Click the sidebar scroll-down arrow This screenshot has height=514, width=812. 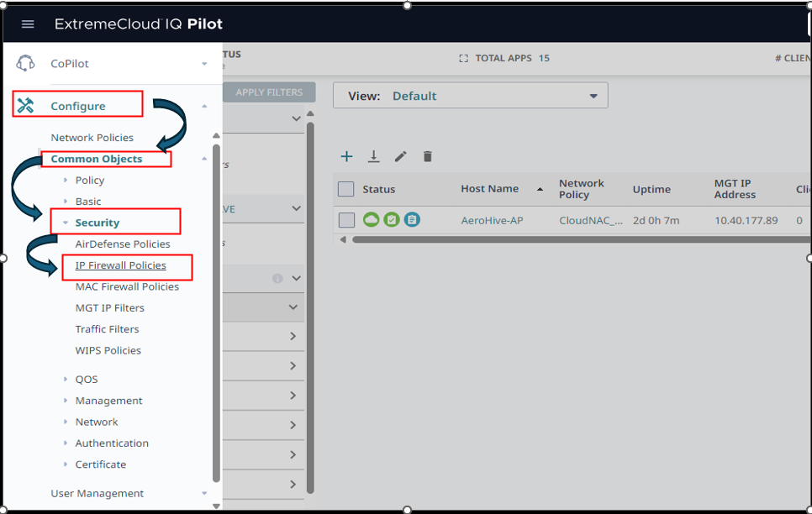(217, 506)
